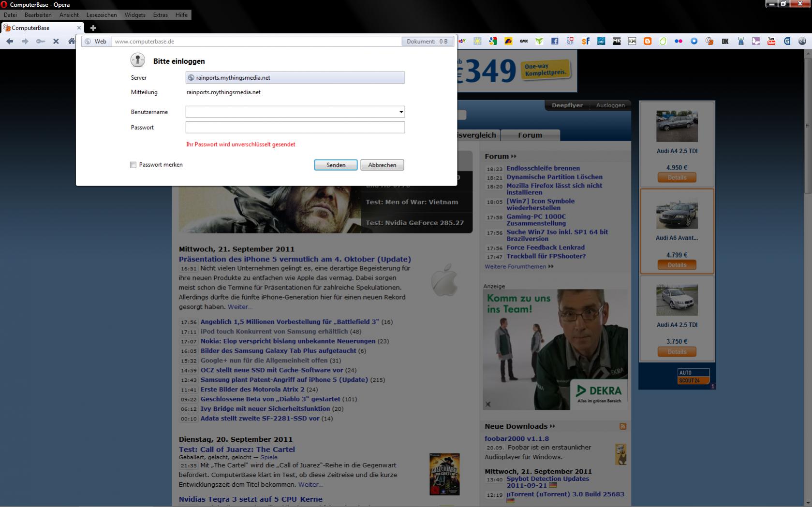The height and width of the screenshot is (507, 812).
Task: Open the ComputerBase bookmark icon
Action: [x=709, y=42]
